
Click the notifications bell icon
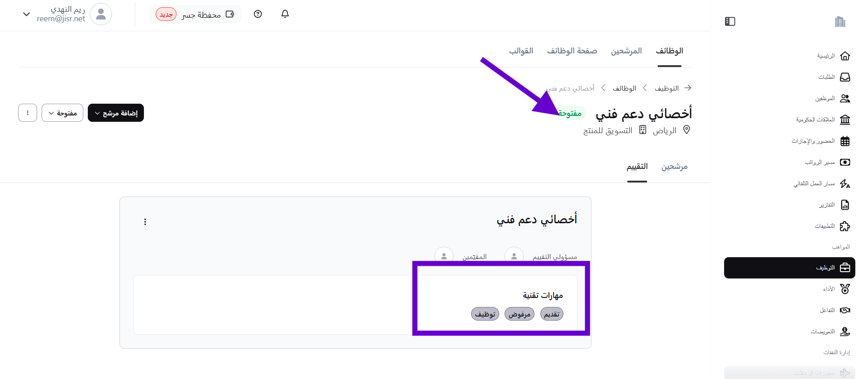285,14
